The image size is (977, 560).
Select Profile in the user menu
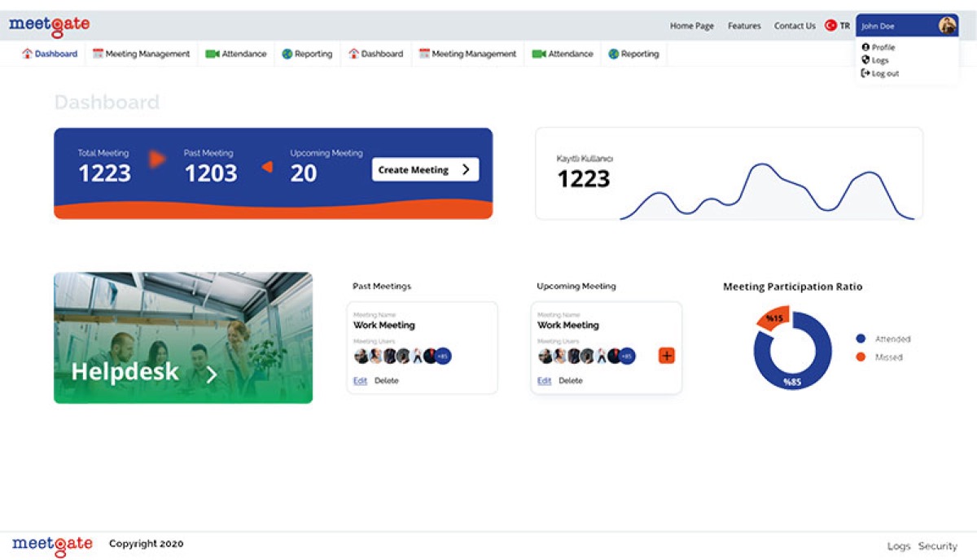tap(883, 47)
